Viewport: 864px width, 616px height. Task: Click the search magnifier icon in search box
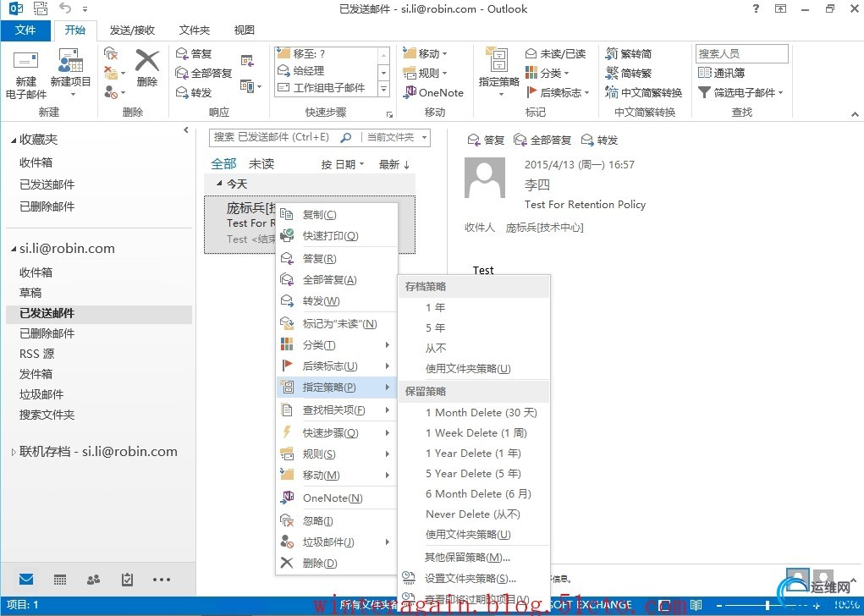(346, 137)
